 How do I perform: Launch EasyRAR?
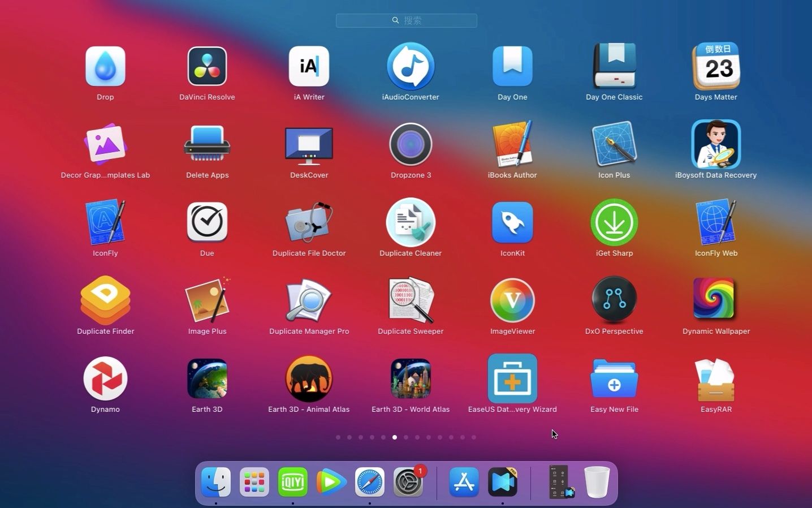pos(716,378)
